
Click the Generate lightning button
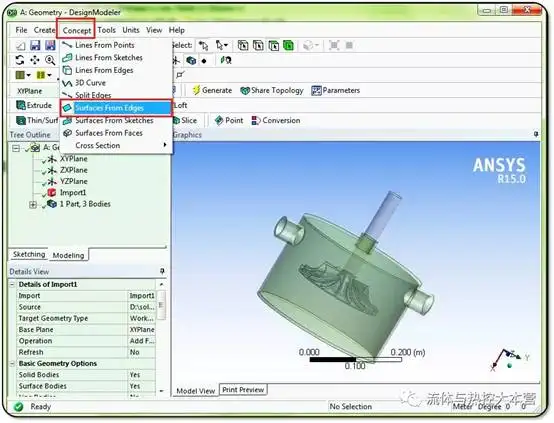tap(212, 90)
